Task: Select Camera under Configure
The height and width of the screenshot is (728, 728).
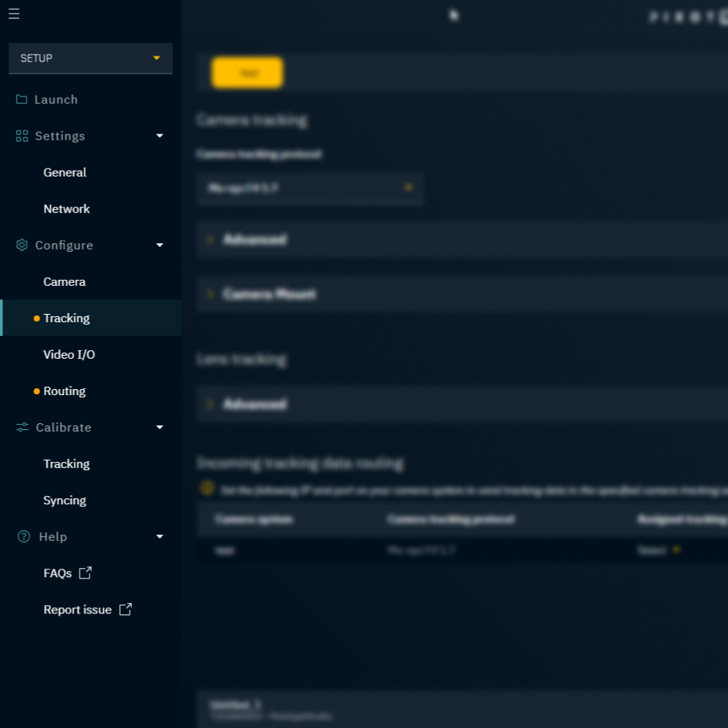Action: (x=64, y=281)
